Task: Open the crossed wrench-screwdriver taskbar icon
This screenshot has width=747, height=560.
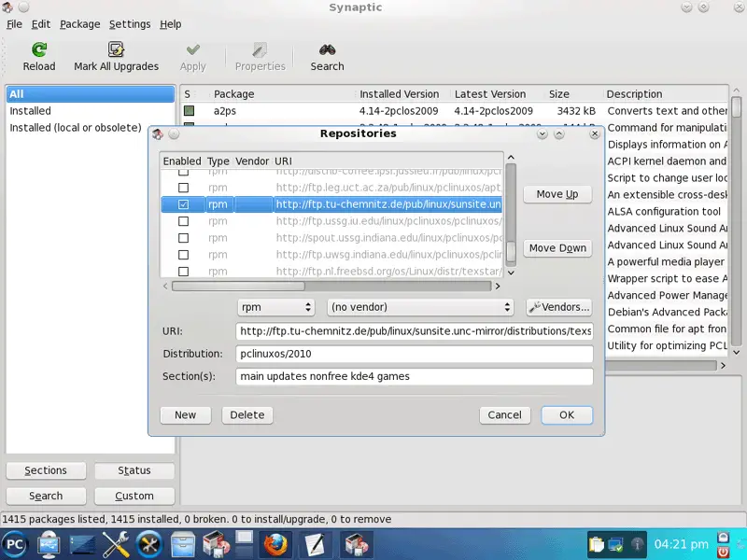Action: click(x=116, y=544)
